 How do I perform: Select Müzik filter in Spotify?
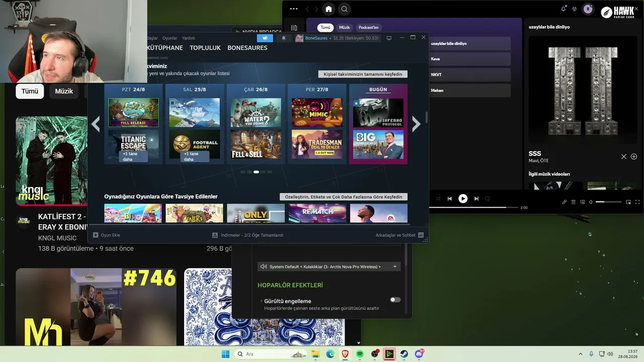pos(345,28)
